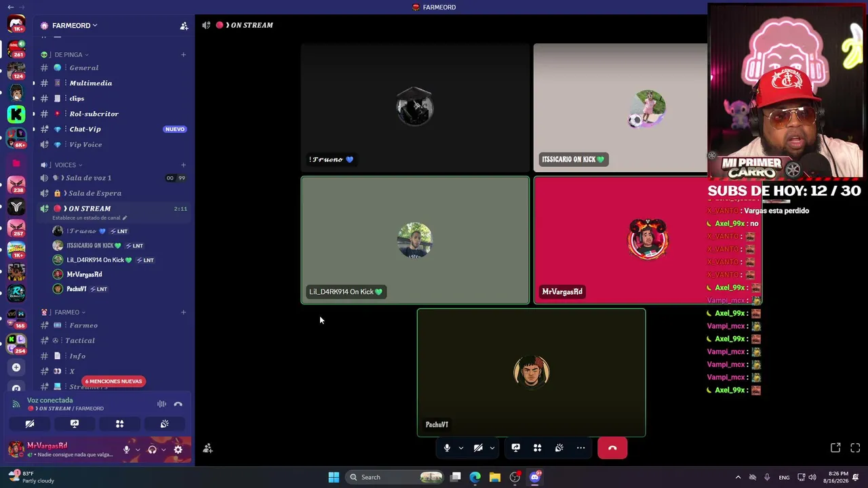Join the Vip Voice channel
The image size is (868, 488).
pyautogui.click(x=114, y=144)
